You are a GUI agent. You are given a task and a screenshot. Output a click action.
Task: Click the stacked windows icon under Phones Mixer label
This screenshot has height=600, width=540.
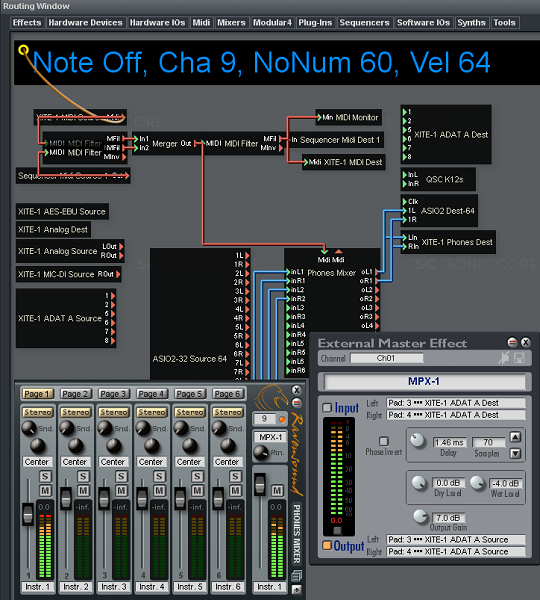point(297,575)
